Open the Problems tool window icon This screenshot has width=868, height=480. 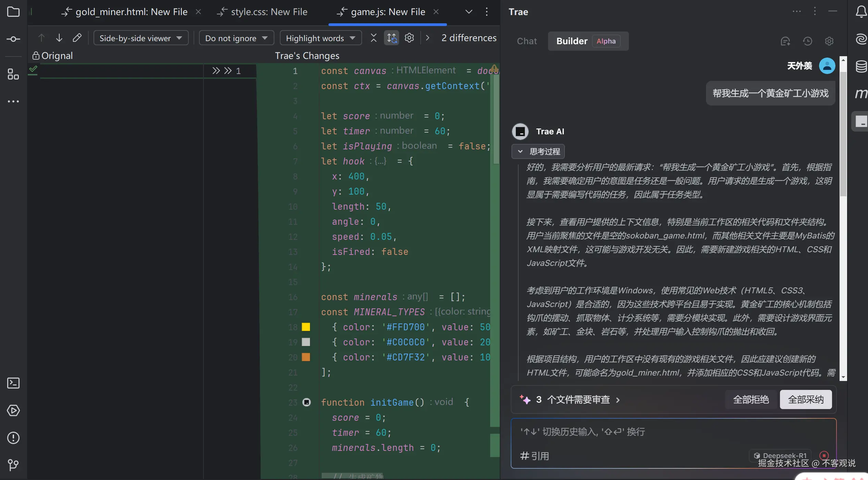(13, 438)
